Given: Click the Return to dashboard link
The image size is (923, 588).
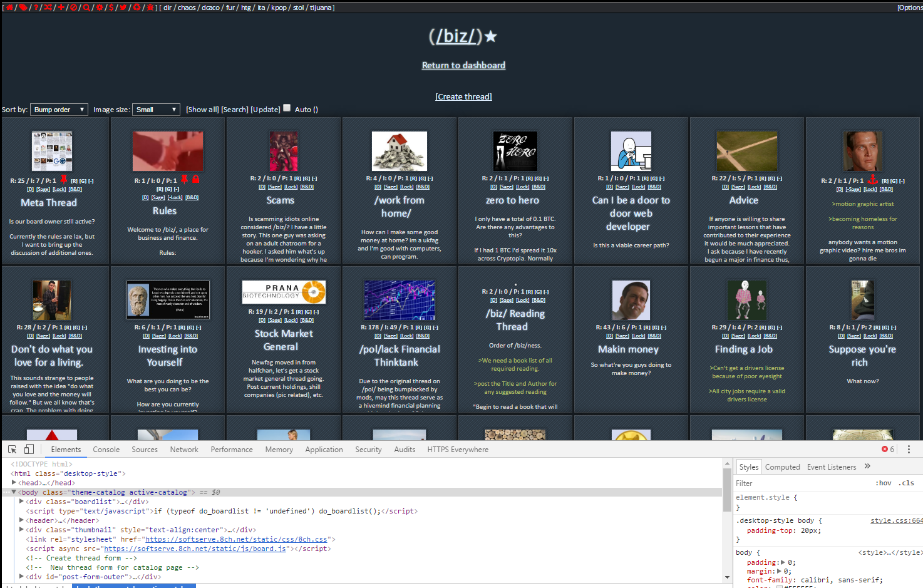Looking at the screenshot, I should click(x=463, y=65).
